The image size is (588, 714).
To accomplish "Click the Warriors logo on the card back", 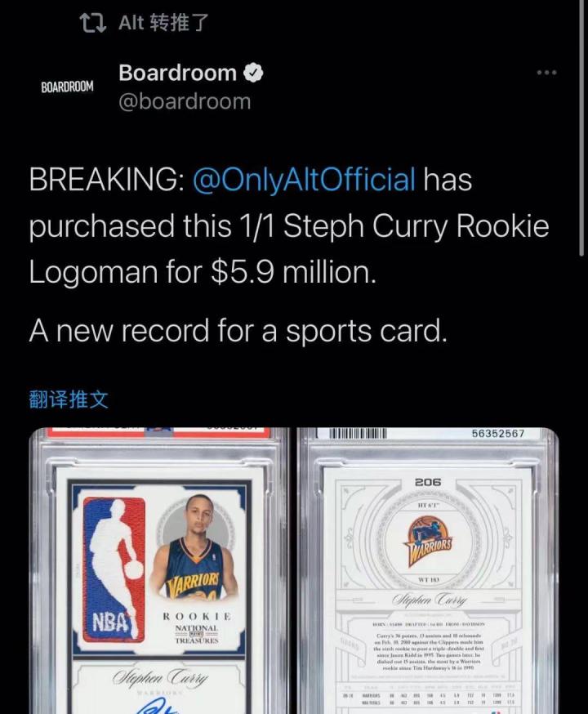I will (428, 542).
